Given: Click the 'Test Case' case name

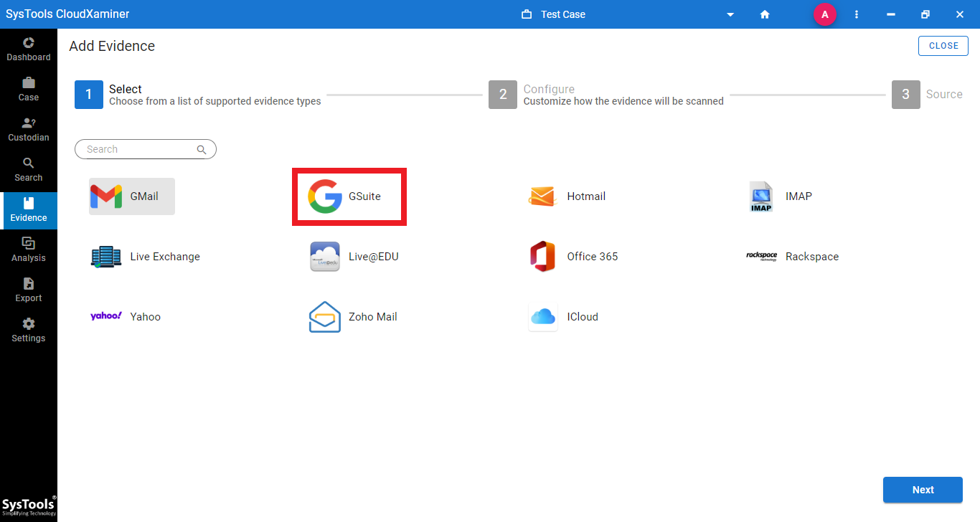Looking at the screenshot, I should pos(563,14).
